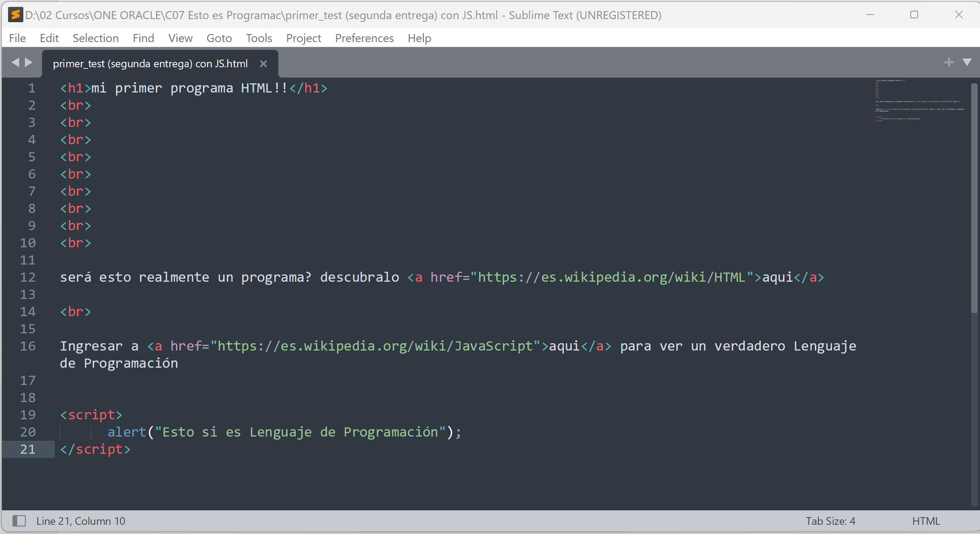Click the wikipedia.org/wiki/HTML URL string
Screen dimensions: 980x534
coord(612,278)
